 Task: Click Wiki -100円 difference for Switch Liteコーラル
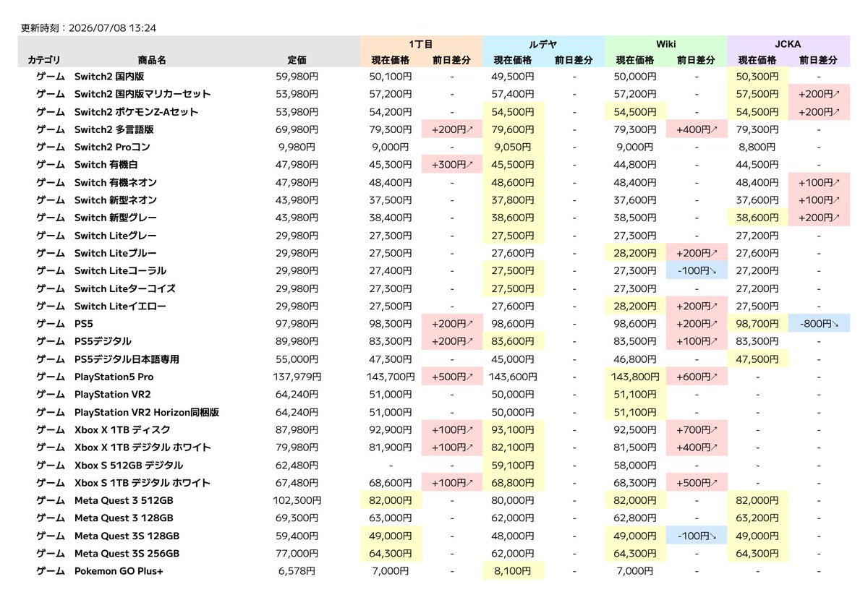click(x=697, y=270)
